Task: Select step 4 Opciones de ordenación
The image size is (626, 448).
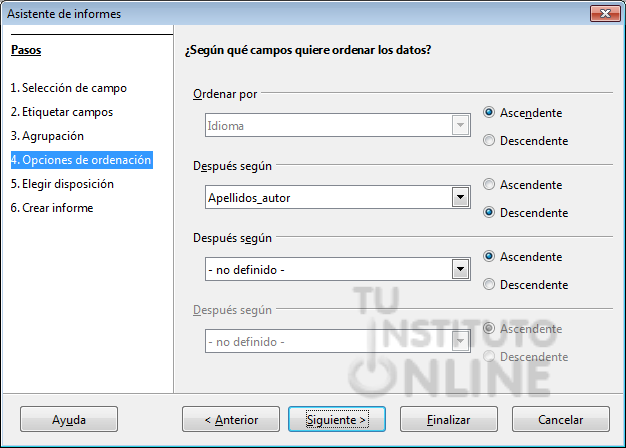Action: point(81,160)
